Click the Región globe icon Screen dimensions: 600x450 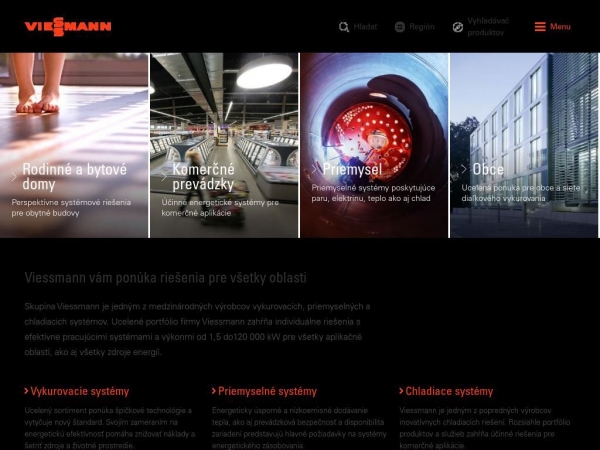[x=399, y=27]
